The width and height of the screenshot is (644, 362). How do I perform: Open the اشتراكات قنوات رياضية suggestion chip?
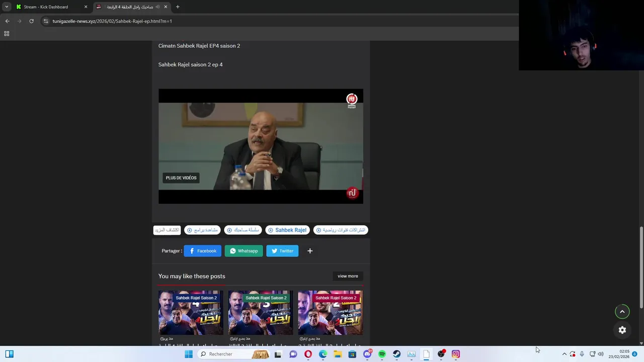341,230
